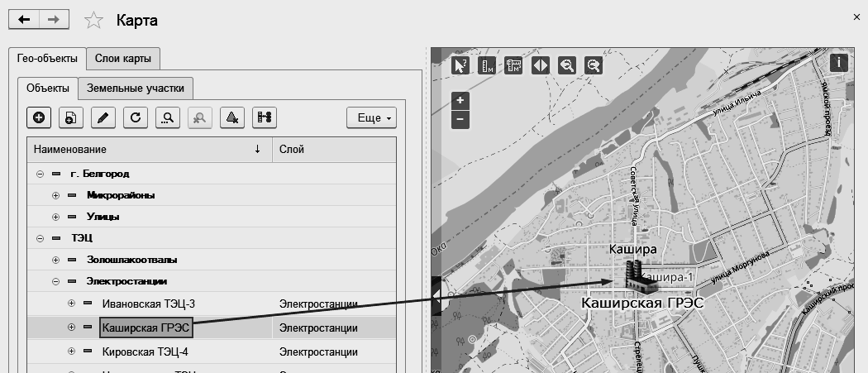Add Карта to favorites with the star
Image resolution: width=868 pixels, height=373 pixels.
tap(93, 21)
